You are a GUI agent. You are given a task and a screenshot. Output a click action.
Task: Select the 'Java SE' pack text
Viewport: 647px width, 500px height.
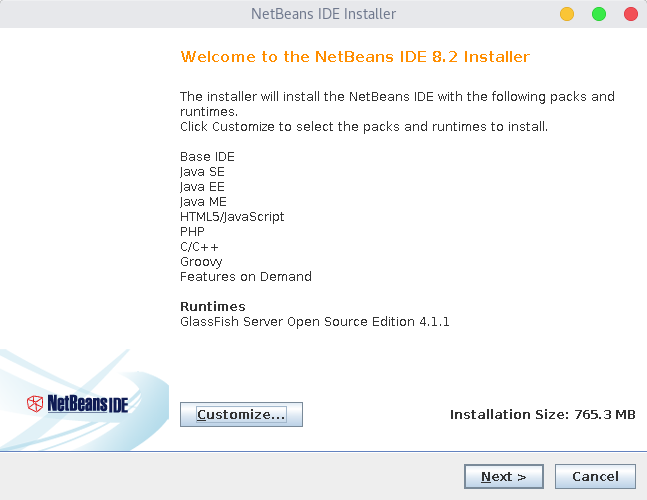[x=202, y=172]
